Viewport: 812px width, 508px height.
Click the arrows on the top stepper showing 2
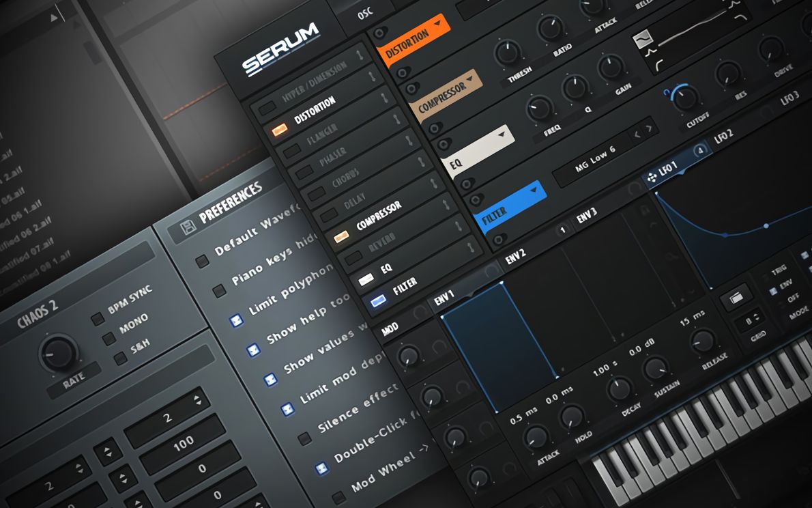click(x=197, y=400)
